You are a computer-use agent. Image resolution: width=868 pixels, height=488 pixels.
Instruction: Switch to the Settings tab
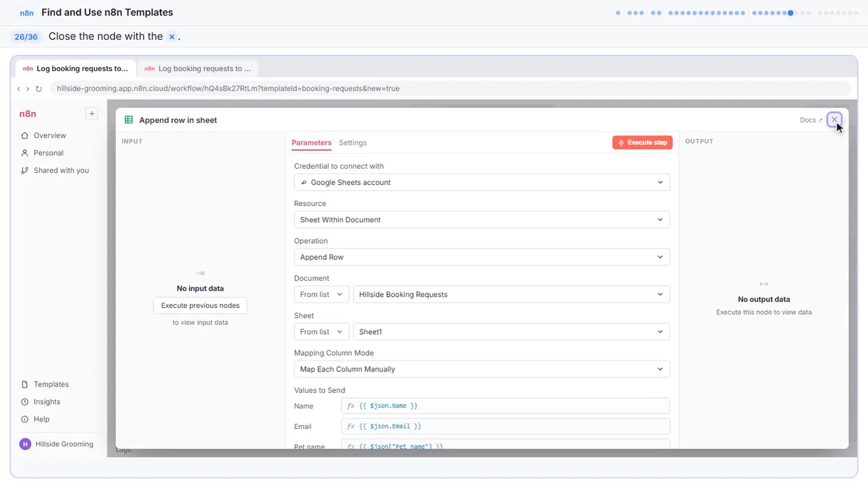pos(353,143)
